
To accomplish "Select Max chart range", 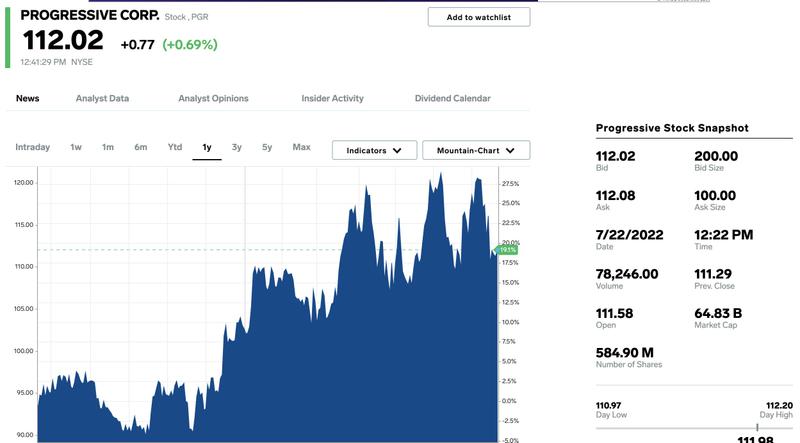I will 302,147.
